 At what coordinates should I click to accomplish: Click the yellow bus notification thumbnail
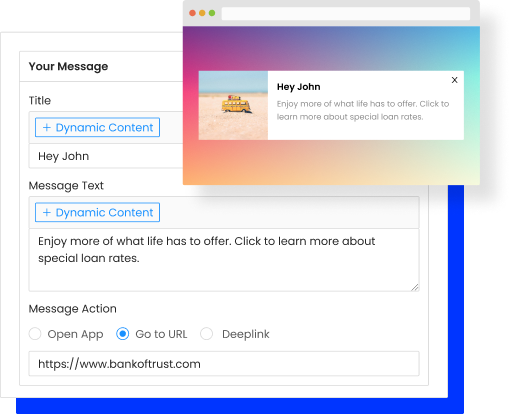click(x=233, y=105)
